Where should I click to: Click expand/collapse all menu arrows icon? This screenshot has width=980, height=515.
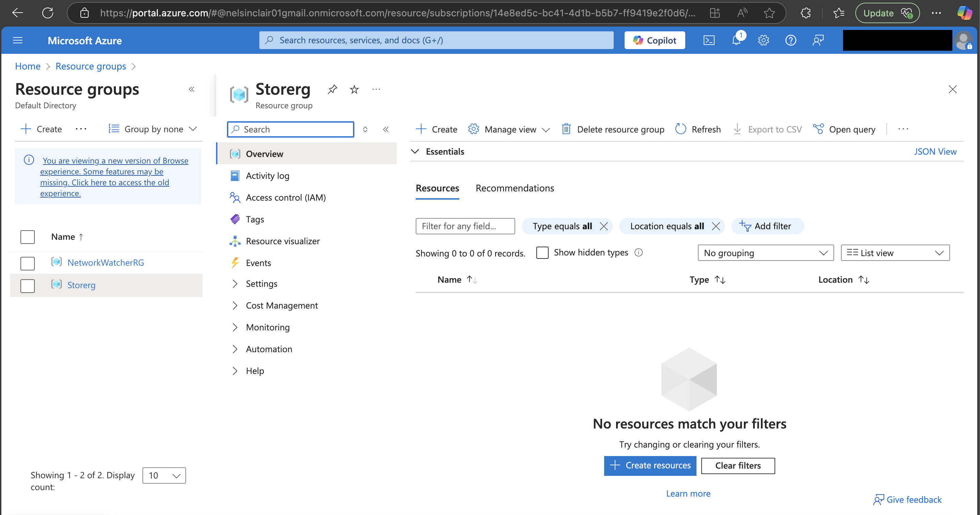[365, 129]
